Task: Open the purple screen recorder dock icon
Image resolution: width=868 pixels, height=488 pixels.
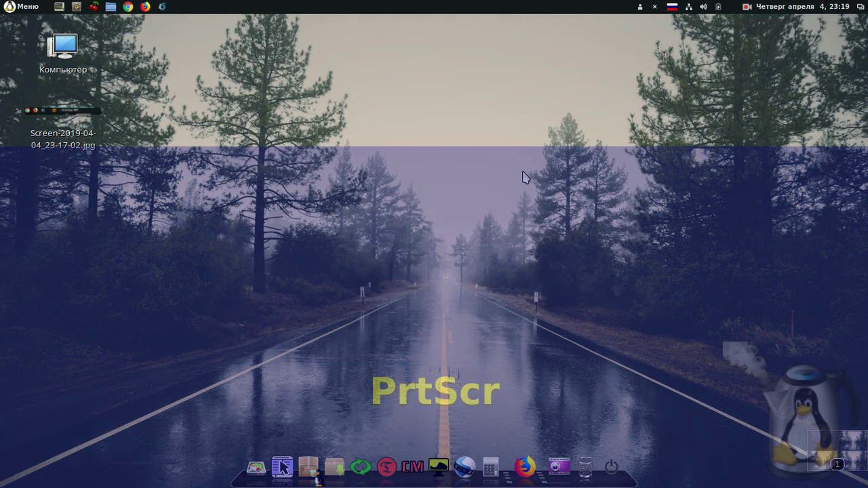Action: pyautogui.click(x=559, y=467)
